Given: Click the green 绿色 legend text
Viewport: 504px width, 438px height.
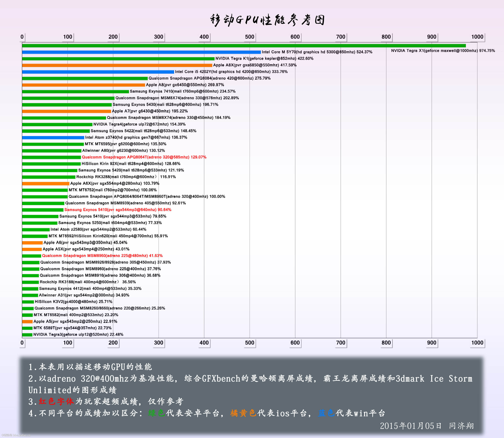Looking at the screenshot, I should coord(156,413).
